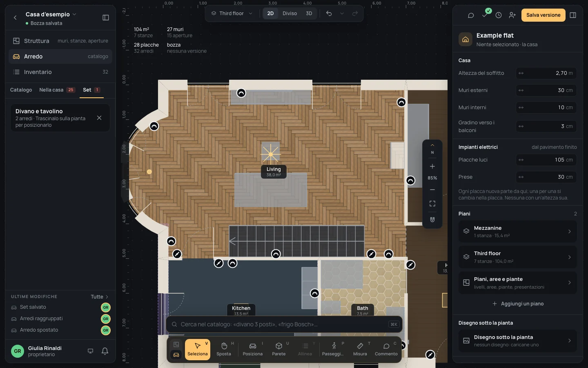
Task: Open the notifications bell icon
Action: coord(105,351)
